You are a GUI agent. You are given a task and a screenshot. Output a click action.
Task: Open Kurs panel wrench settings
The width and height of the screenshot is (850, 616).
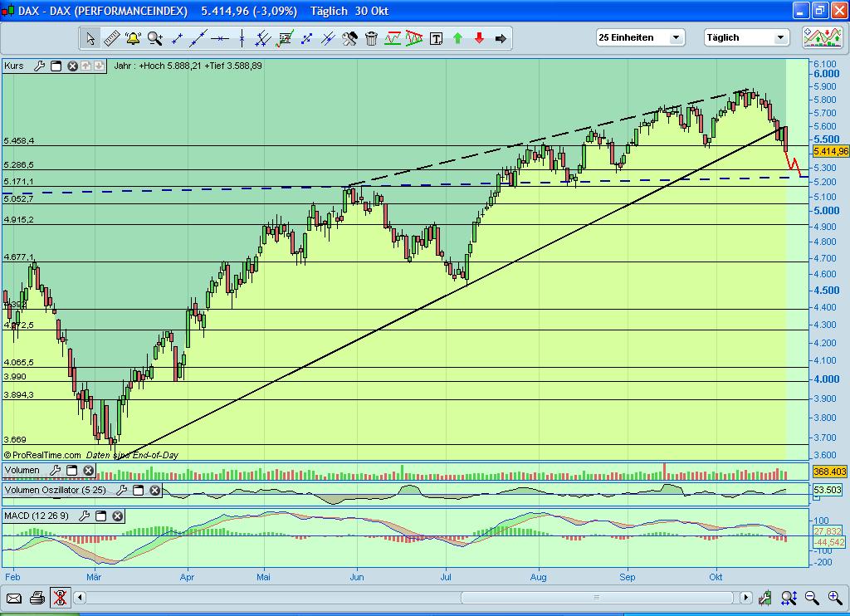click(x=39, y=66)
